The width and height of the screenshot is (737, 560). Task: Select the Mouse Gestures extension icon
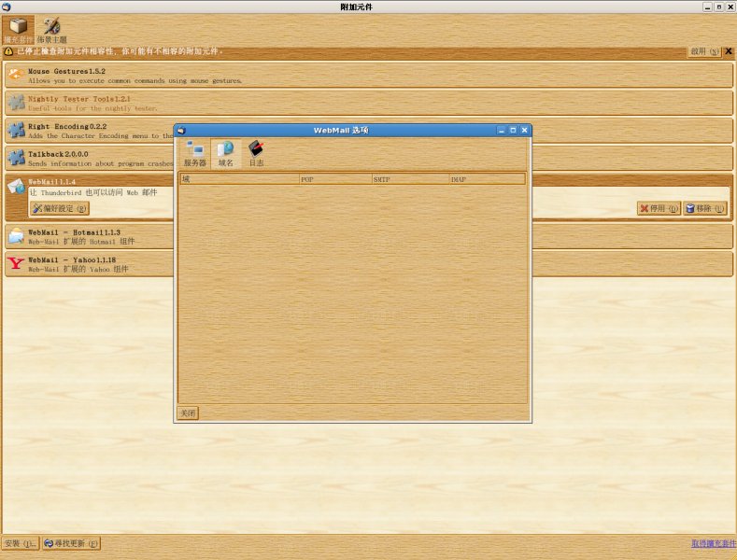point(16,75)
